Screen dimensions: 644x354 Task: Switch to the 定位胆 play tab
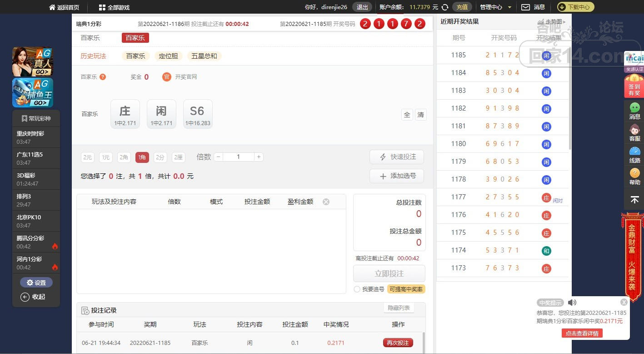[168, 56]
